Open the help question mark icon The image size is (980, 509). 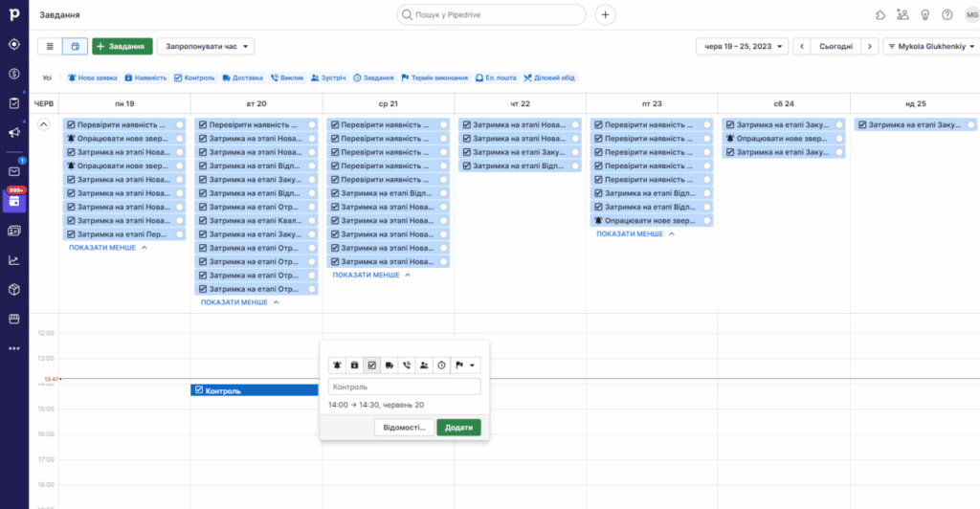947,15
